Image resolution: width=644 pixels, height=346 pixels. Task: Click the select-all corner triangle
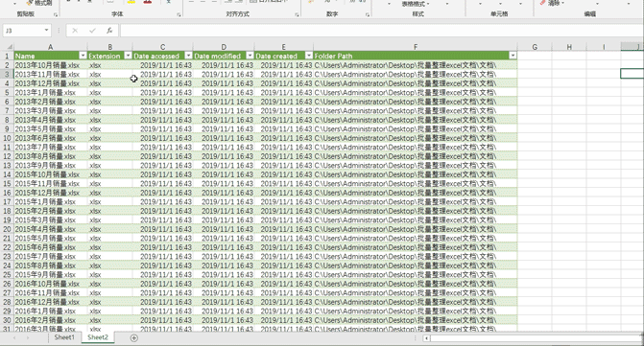[9, 47]
